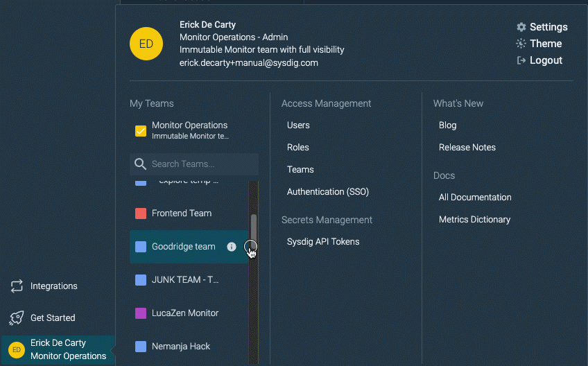Screen dimensions: 588x366
Task: Open the Roles page
Action: click(297, 148)
